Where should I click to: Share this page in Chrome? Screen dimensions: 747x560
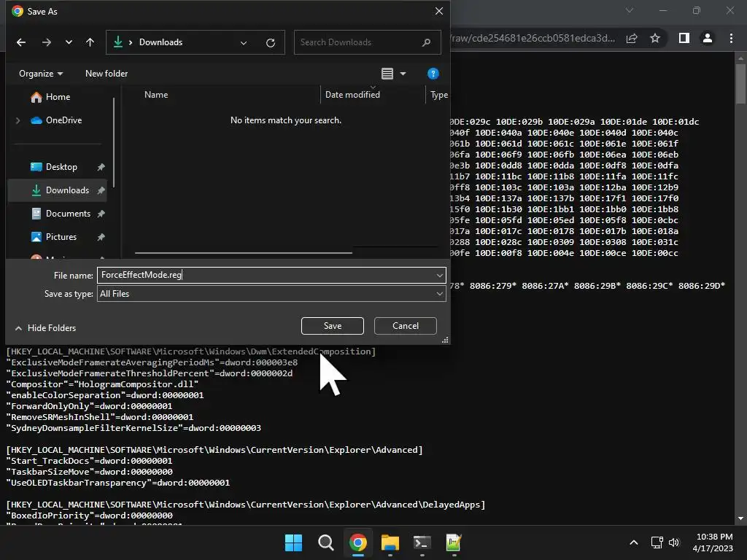point(632,38)
